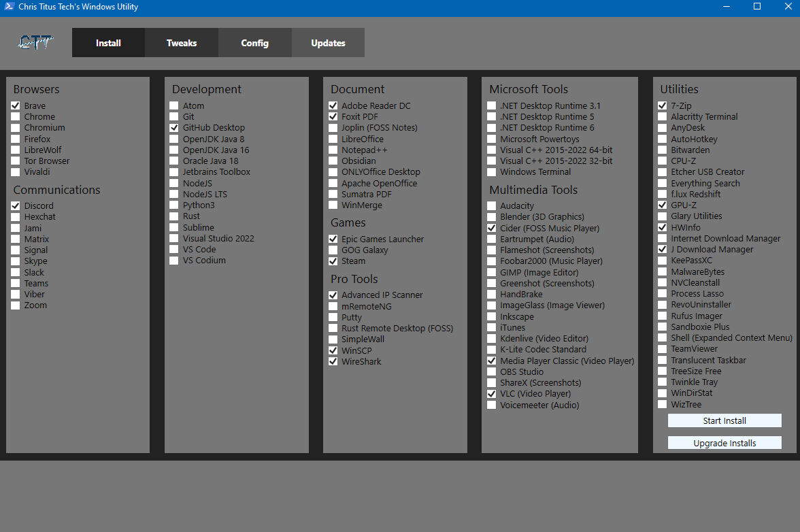Check the Sumatra PDF checkbox
Image resolution: width=800 pixels, height=532 pixels.
[x=333, y=194]
